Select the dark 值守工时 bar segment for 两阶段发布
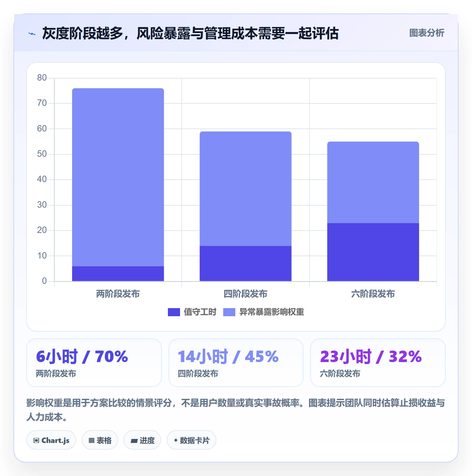 coord(118,274)
